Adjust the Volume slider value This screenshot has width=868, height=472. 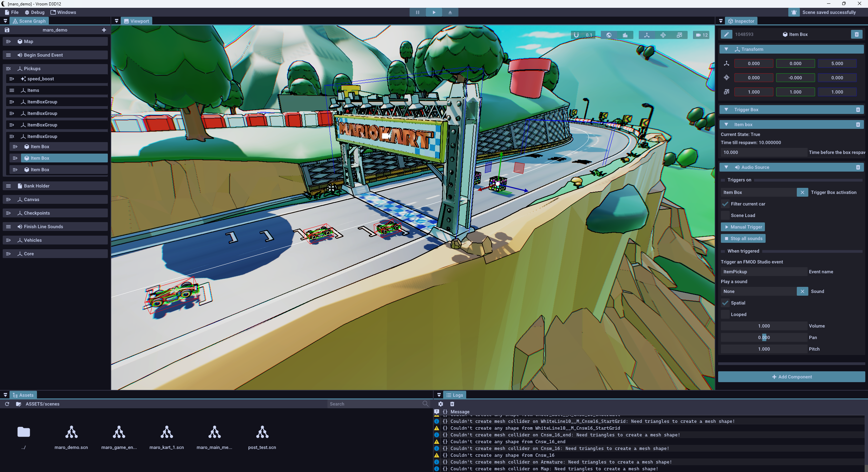pyautogui.click(x=764, y=326)
